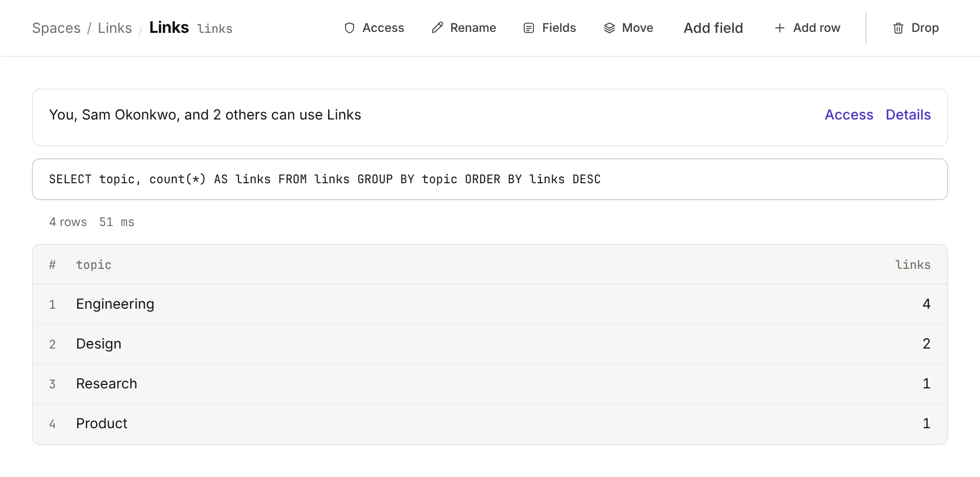Click the links count 1 in the Product row
The image size is (980, 477).
(x=926, y=424)
